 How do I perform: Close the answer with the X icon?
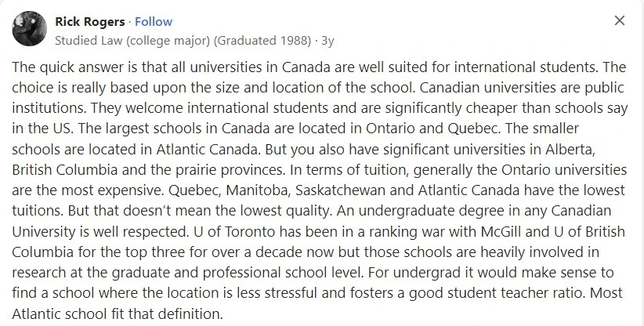620,20
